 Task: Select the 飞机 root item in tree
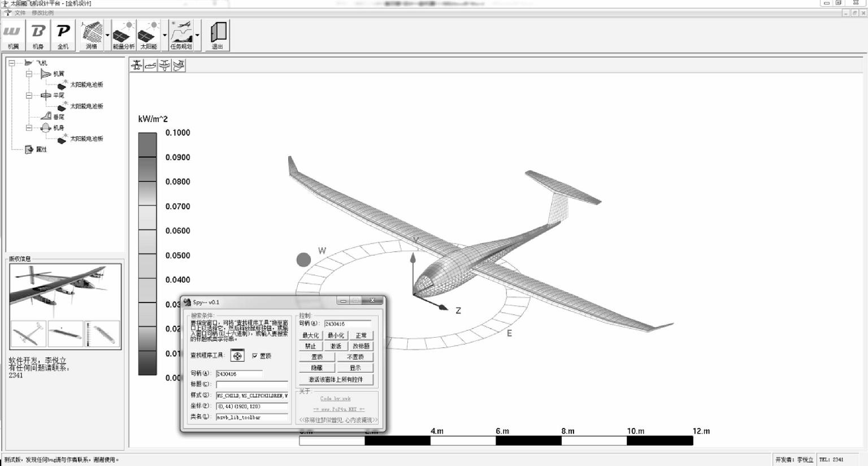[42, 63]
